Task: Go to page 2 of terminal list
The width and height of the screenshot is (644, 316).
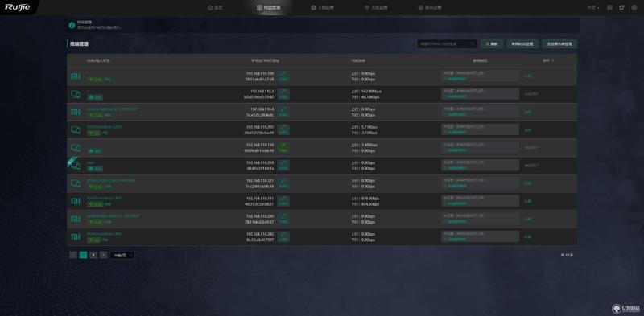Action: click(x=93, y=255)
